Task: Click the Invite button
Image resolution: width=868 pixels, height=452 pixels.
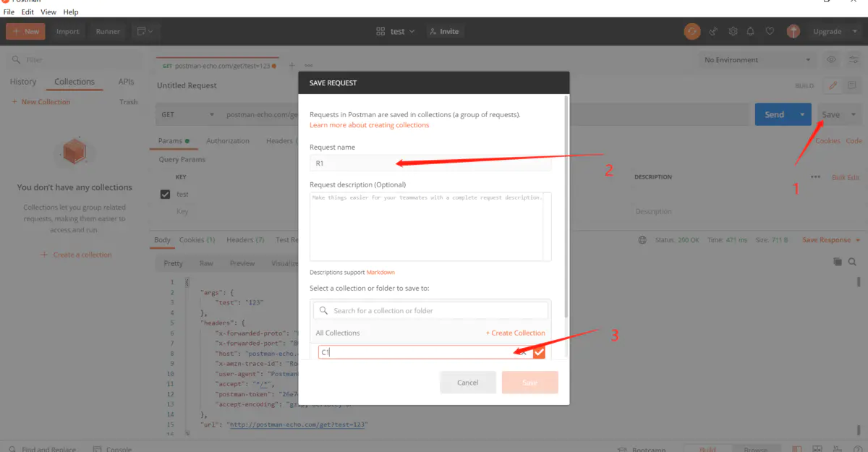Action: (443, 31)
